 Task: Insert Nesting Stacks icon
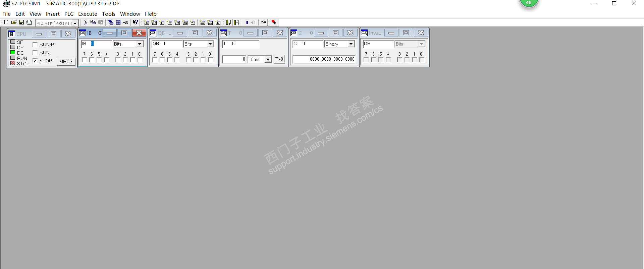tap(202, 22)
